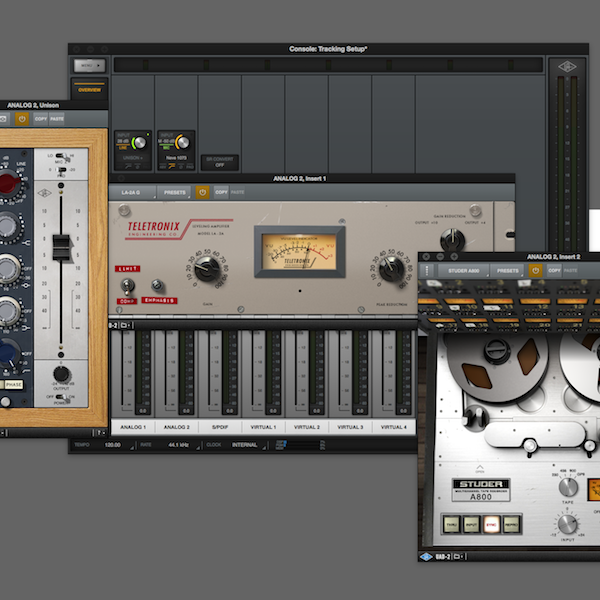Viewport: 600px width, 600px height.
Task: Click the Neve OUTPUT trim knob
Action: pos(61,374)
